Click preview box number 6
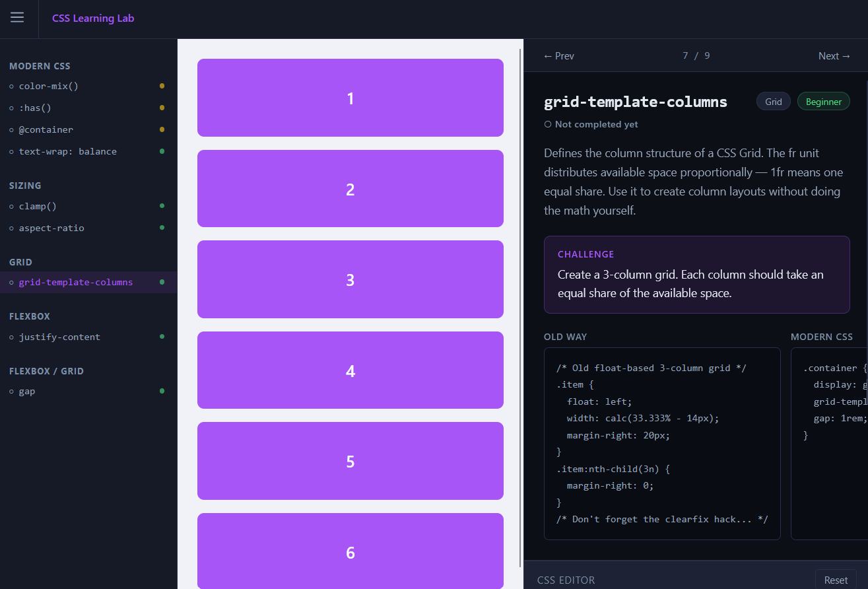Viewport: 868px width, 589px height. pos(351,551)
